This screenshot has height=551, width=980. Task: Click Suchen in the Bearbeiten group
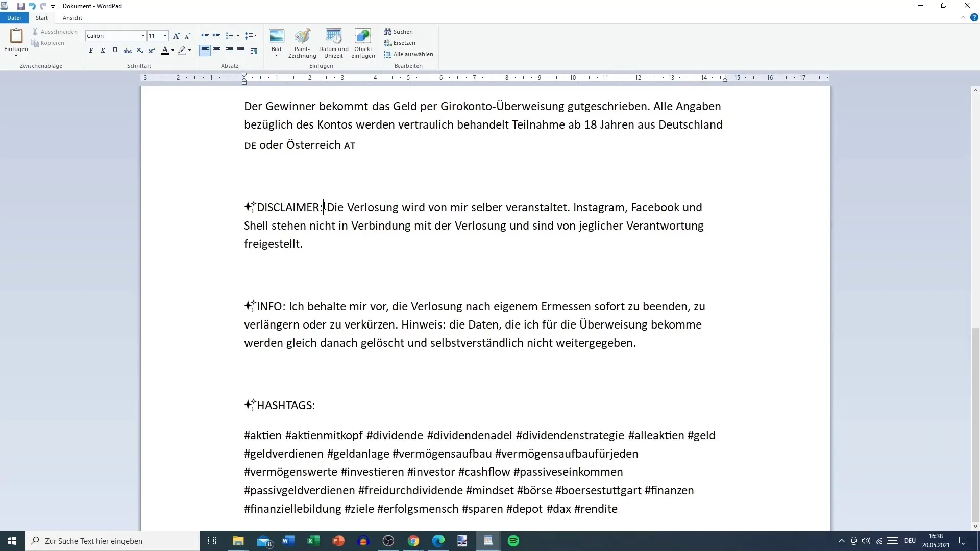tap(399, 32)
